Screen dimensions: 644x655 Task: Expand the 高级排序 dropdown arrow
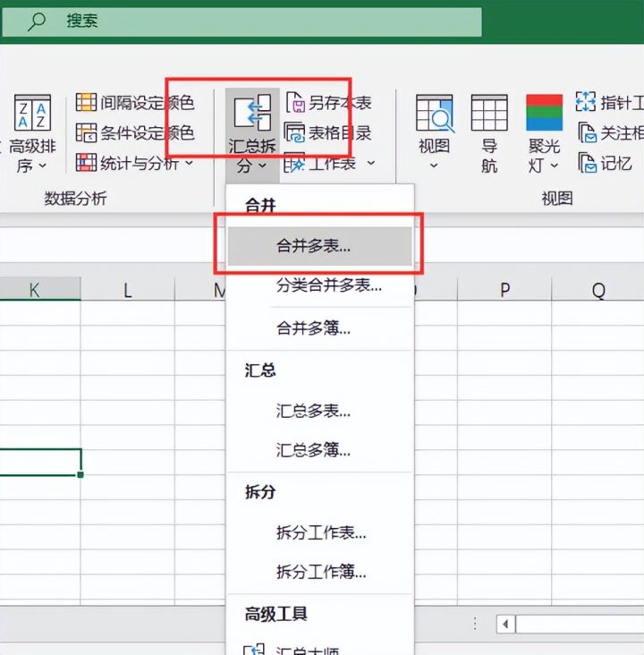[x=43, y=166]
